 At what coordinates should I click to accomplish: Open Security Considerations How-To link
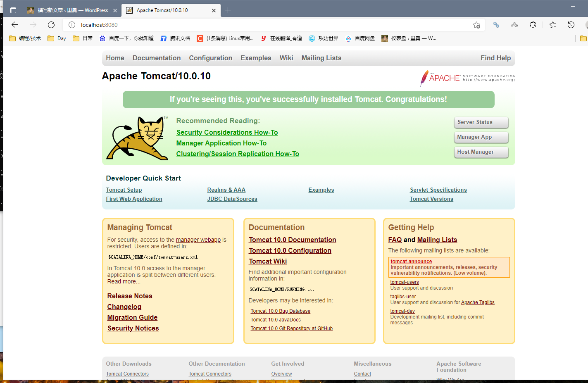pos(227,132)
